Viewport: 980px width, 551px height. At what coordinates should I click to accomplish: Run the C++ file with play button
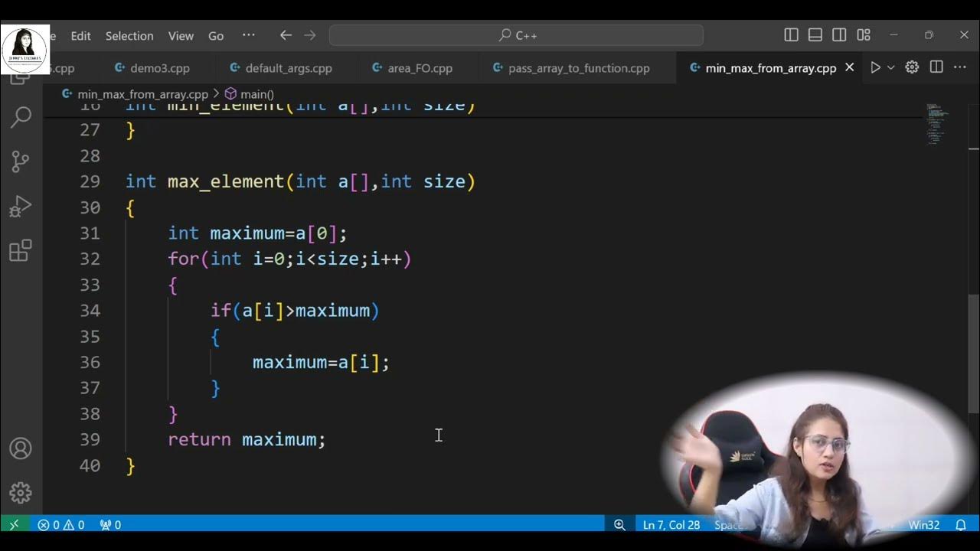click(875, 67)
